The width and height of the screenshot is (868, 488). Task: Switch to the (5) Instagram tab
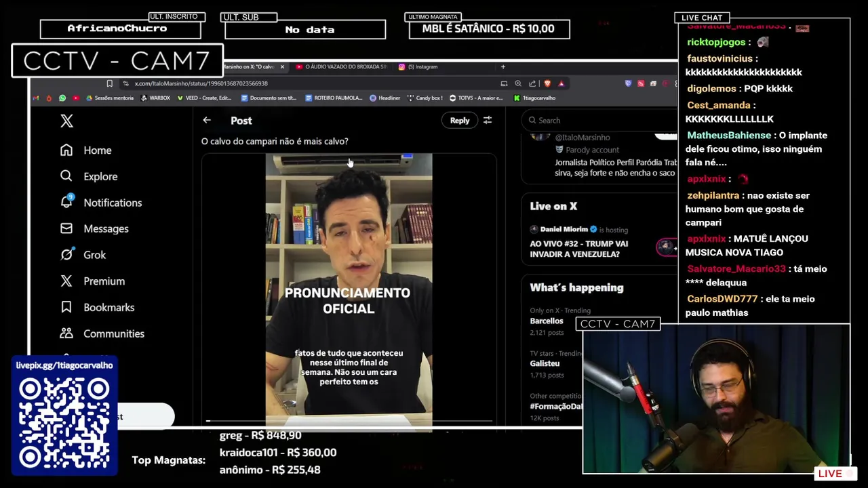[x=418, y=66]
